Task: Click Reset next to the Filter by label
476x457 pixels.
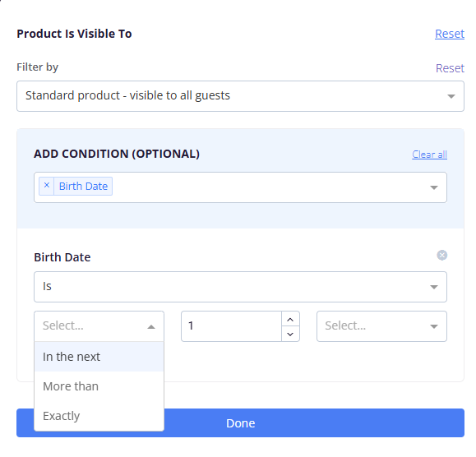Action: click(450, 68)
